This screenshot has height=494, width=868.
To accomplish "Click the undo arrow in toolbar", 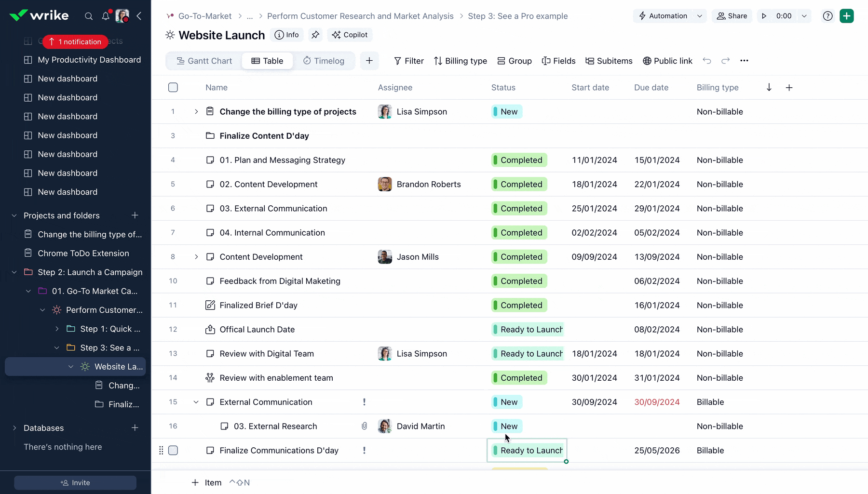I will coord(707,61).
